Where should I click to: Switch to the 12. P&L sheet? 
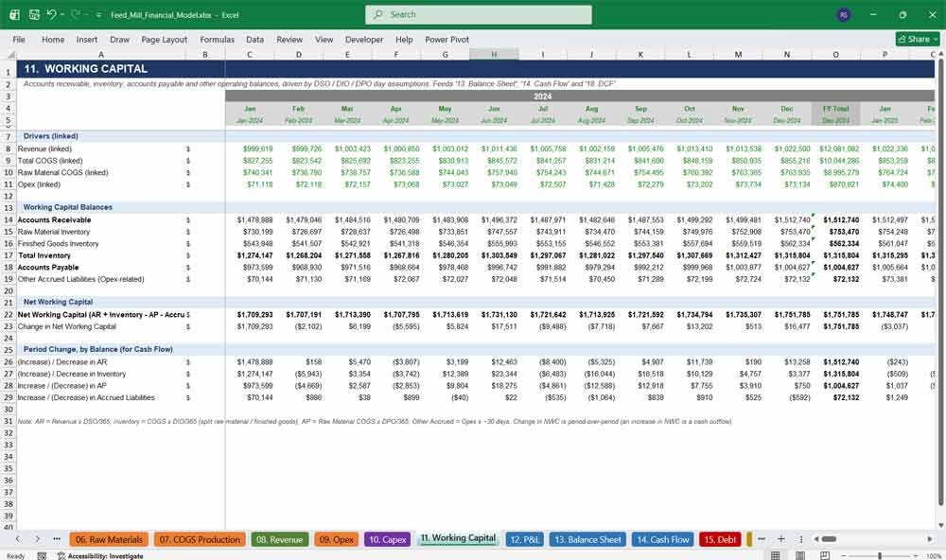524,539
